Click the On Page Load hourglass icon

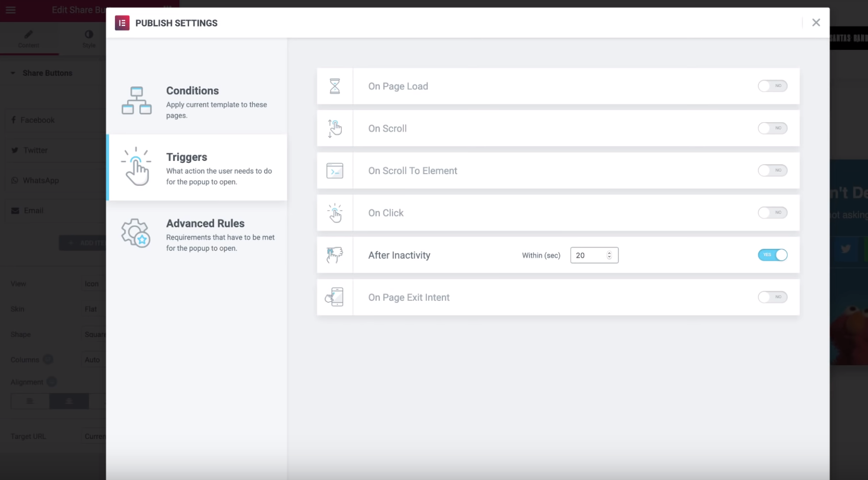335,86
